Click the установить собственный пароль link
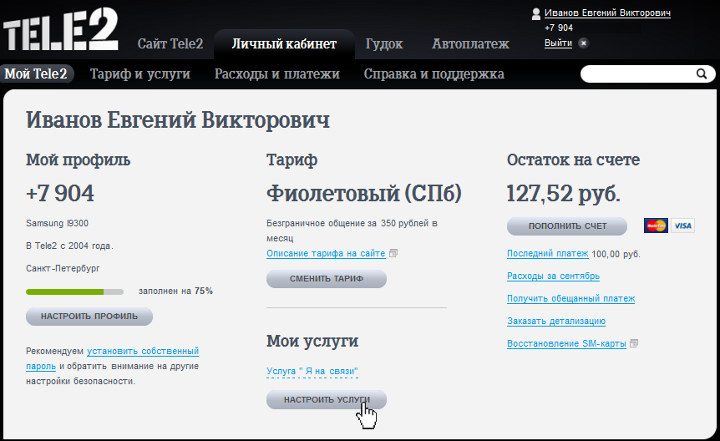 point(112,358)
